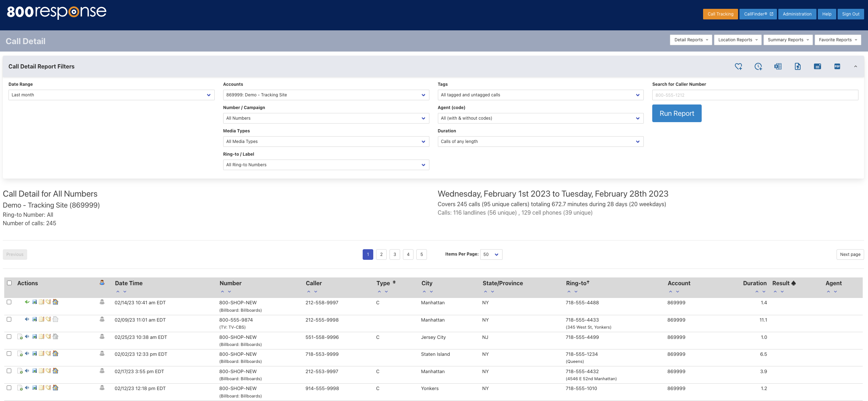Go to page 3 of results
Screen dimensions: 868x401
[x=394, y=255]
